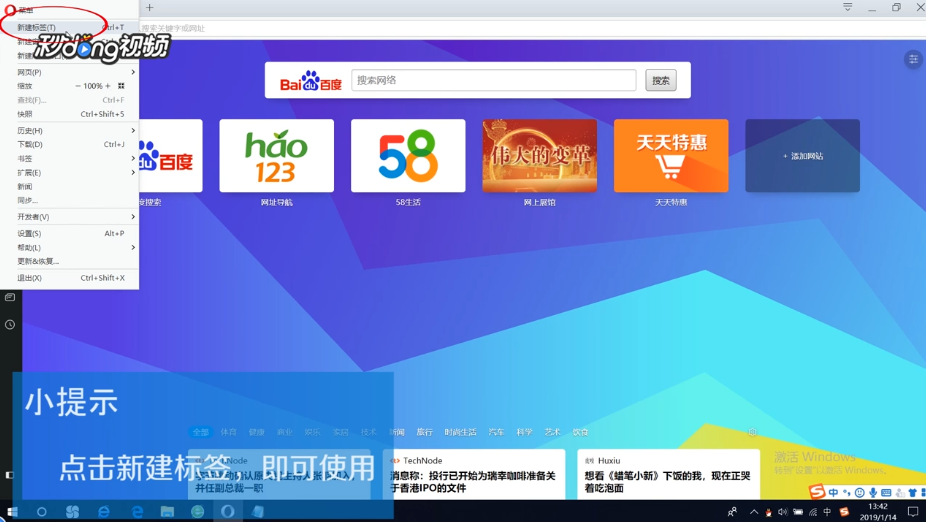
Task: Click the new tab plus button
Action: tap(149, 8)
